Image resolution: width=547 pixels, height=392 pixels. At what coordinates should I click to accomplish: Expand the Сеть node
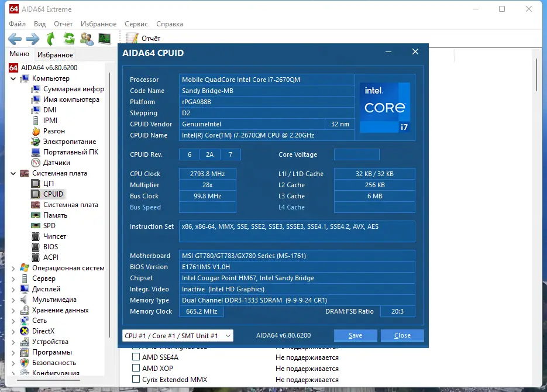pyautogui.click(x=13, y=321)
